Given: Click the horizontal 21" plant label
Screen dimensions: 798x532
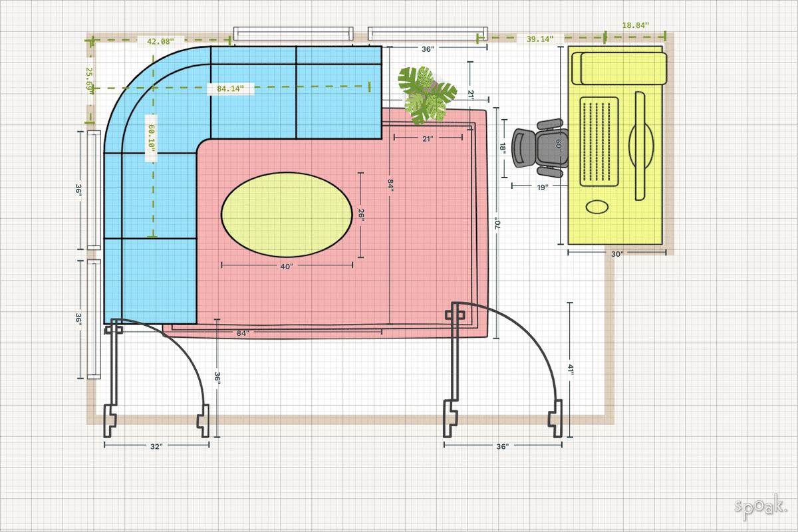Looking at the screenshot, I should [428, 138].
